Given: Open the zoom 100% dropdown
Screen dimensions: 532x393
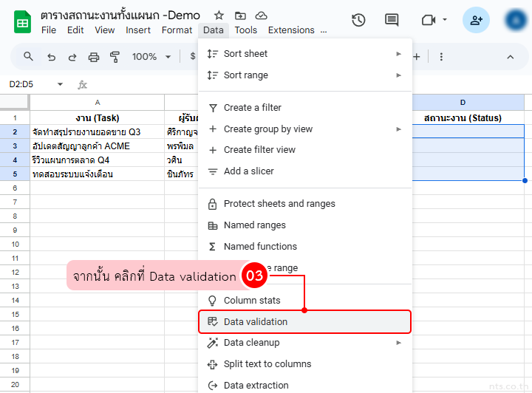Looking at the screenshot, I should pyautogui.click(x=151, y=57).
